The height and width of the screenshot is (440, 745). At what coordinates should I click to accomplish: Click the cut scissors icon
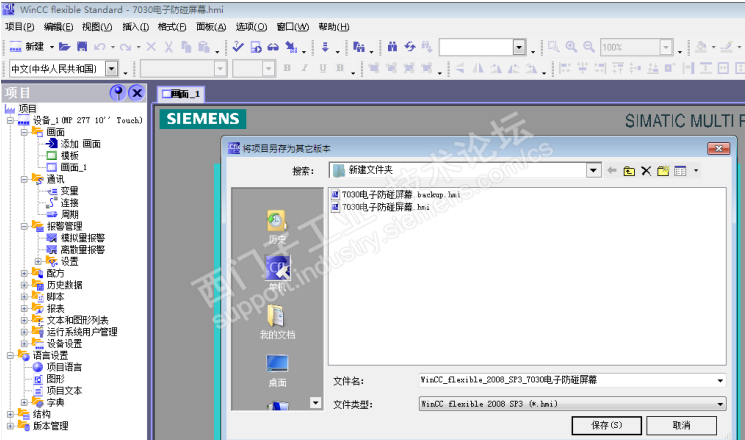coord(169,47)
